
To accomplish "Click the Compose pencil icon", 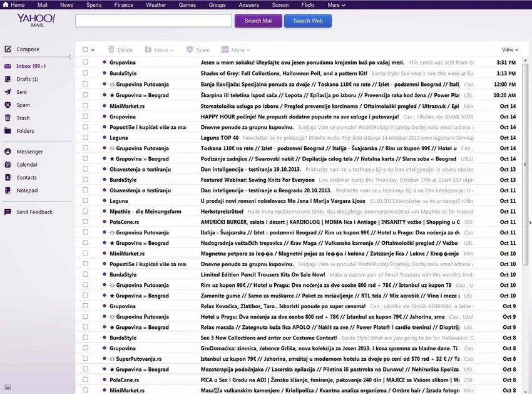I will coord(8,49).
